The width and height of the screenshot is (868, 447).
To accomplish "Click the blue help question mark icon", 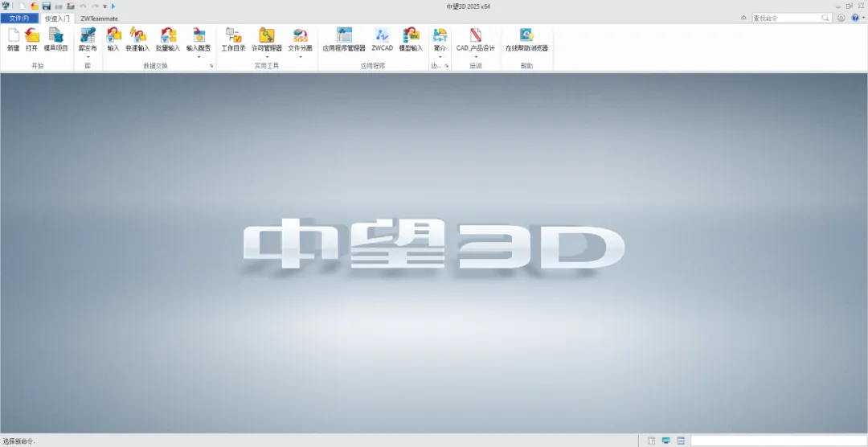I will [855, 18].
